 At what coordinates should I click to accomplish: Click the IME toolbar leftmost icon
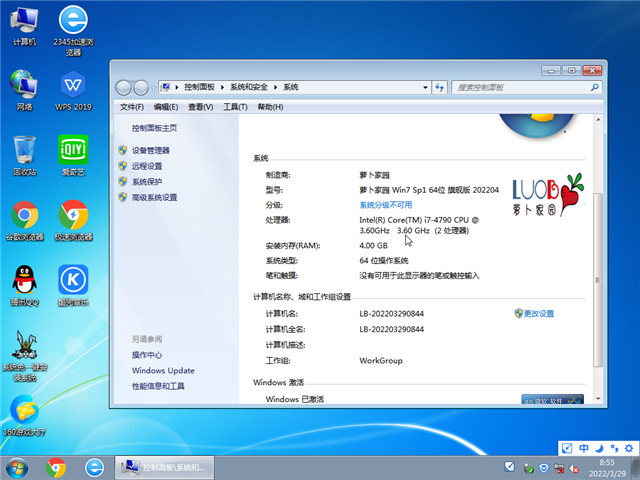coord(567,448)
